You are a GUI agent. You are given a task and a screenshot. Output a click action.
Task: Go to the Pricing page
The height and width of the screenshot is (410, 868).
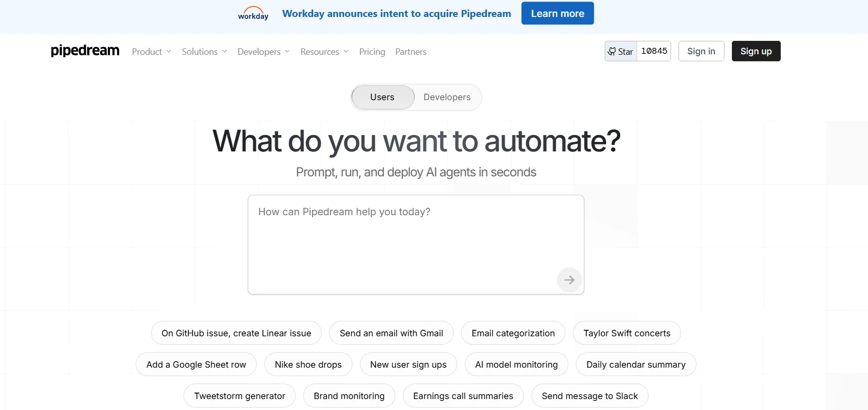(372, 52)
